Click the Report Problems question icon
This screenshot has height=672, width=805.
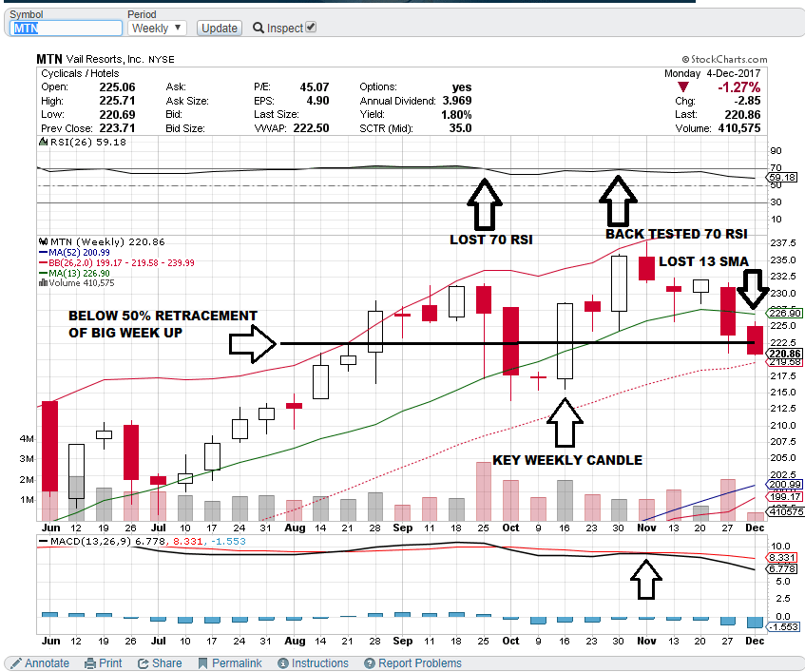pyautogui.click(x=369, y=663)
